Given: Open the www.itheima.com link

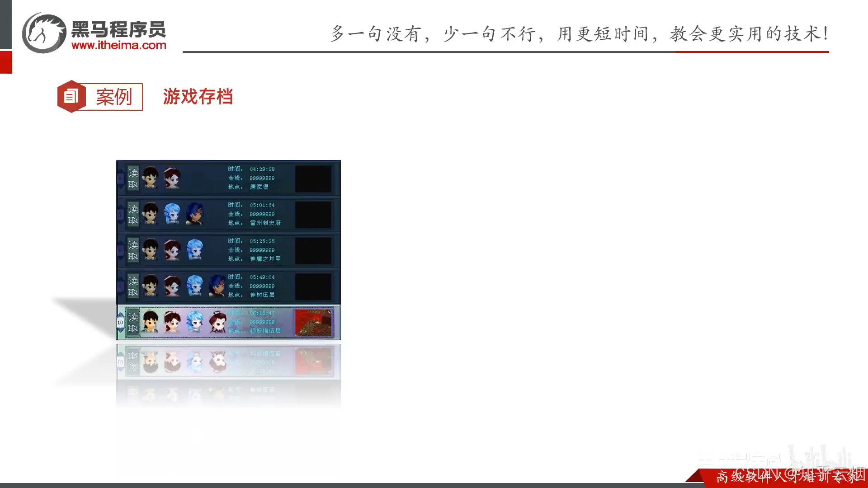Looking at the screenshot, I should coord(119,45).
